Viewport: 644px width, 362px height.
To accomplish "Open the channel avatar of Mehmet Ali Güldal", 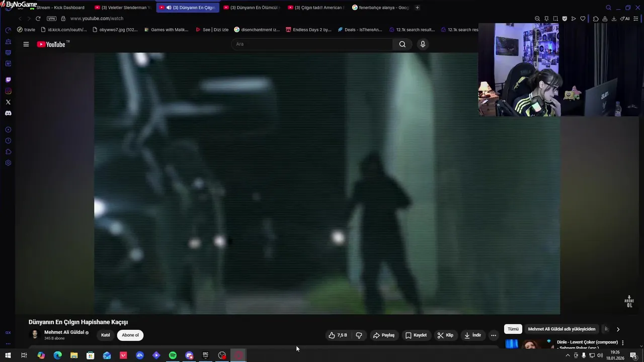I will (35, 335).
